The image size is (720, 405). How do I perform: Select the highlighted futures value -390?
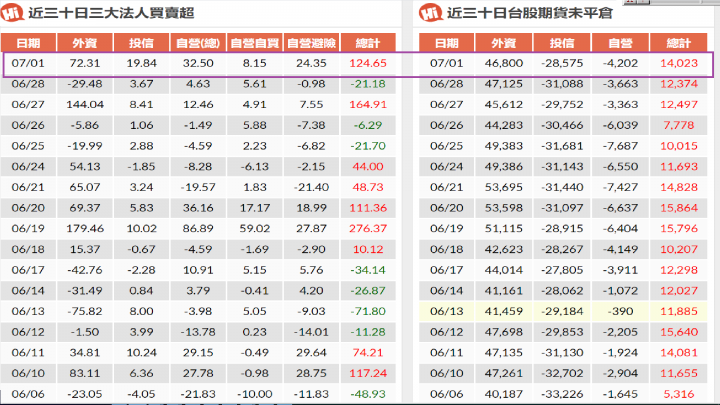tap(620, 311)
